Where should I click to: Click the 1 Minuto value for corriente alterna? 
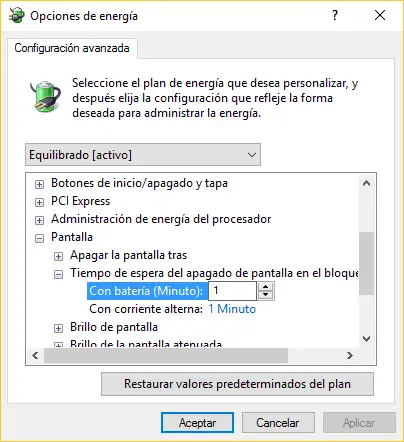click(x=232, y=309)
